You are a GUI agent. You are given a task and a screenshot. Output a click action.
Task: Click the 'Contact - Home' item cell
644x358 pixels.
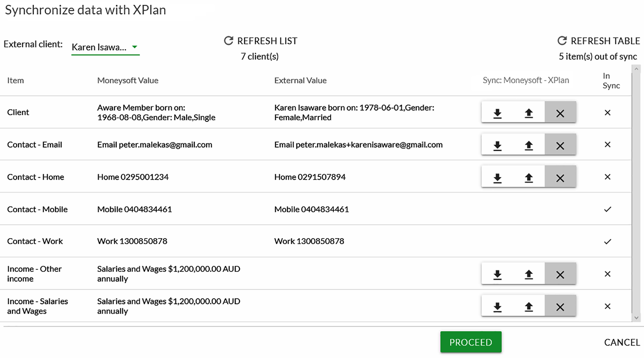[x=36, y=177]
